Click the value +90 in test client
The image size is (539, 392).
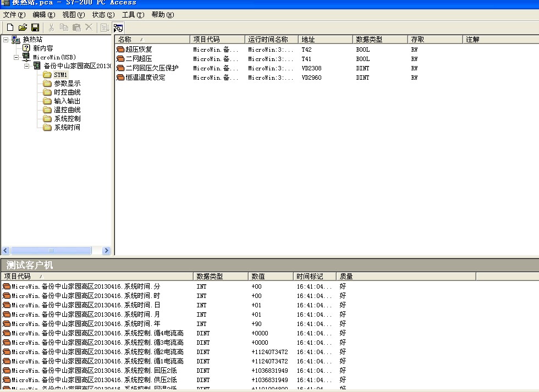[256, 324]
